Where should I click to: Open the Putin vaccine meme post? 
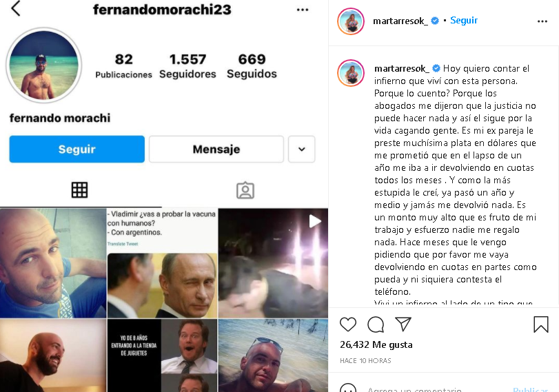click(162, 263)
